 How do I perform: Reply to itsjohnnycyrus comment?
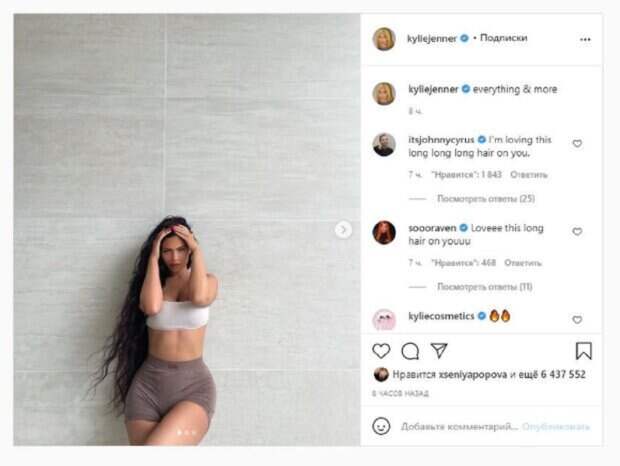pyautogui.click(x=529, y=175)
